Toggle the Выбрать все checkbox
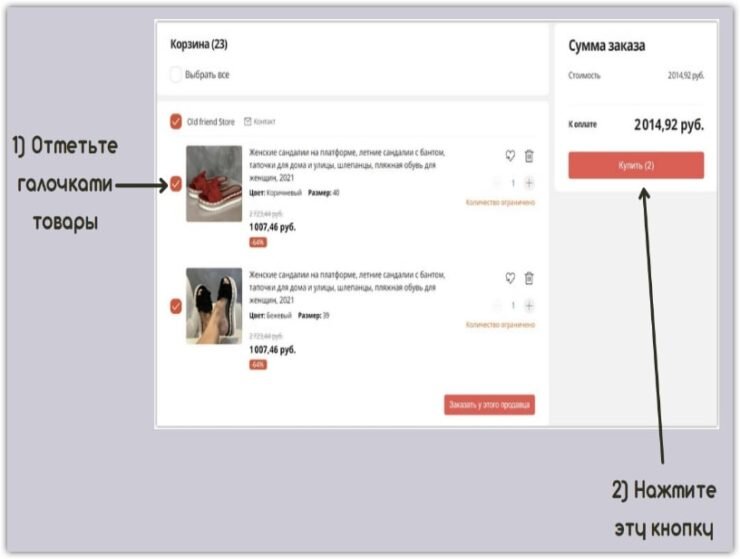Viewport: 740px width, 559px height. 176,75
